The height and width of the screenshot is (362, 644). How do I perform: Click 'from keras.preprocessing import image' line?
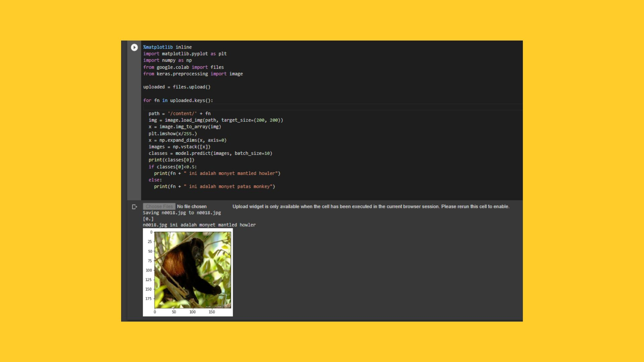tap(193, 74)
